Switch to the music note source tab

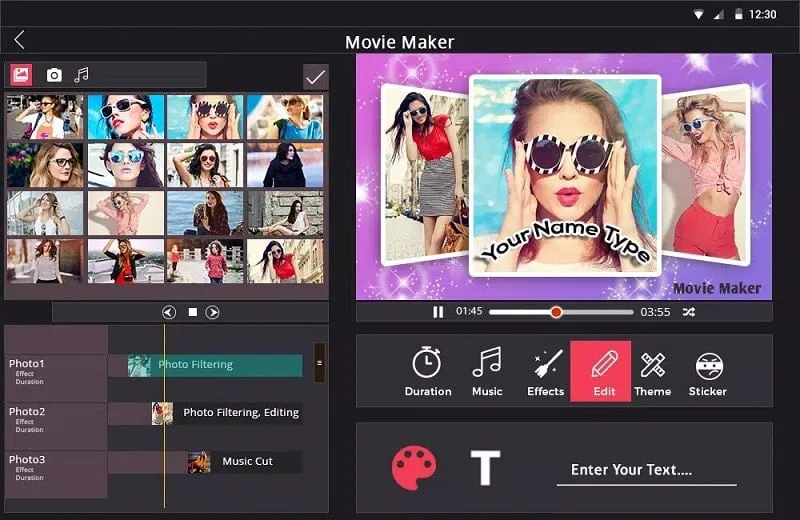(x=81, y=75)
